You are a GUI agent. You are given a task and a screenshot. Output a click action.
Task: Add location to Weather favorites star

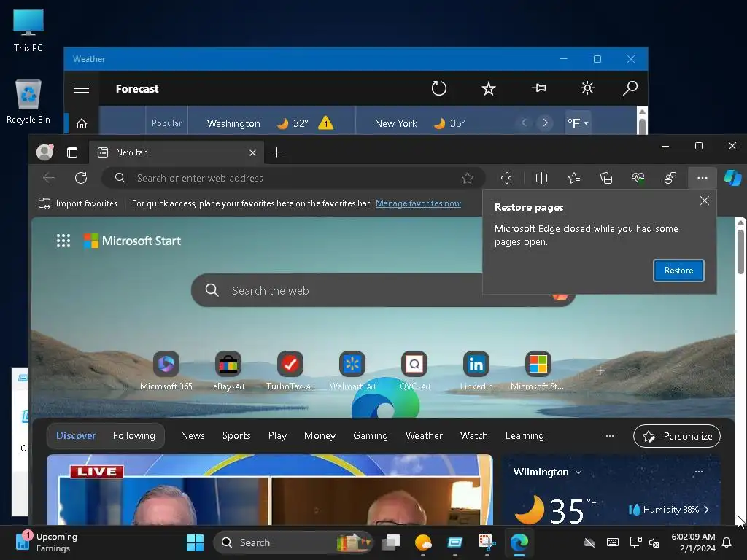(x=488, y=88)
